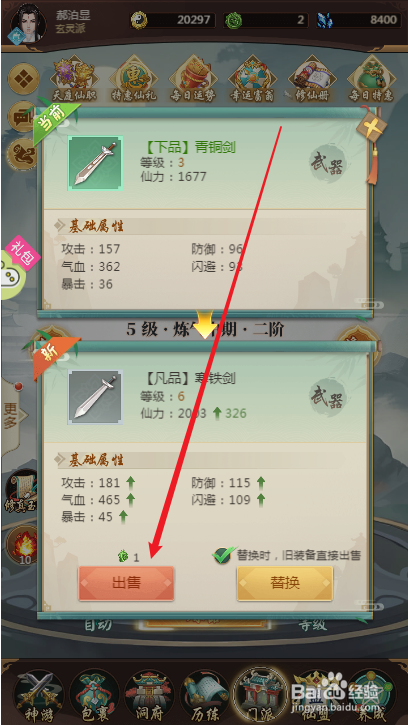Screen dimensions: 408x725
Task: Expand the 更多 side panel
Action: coord(11,415)
